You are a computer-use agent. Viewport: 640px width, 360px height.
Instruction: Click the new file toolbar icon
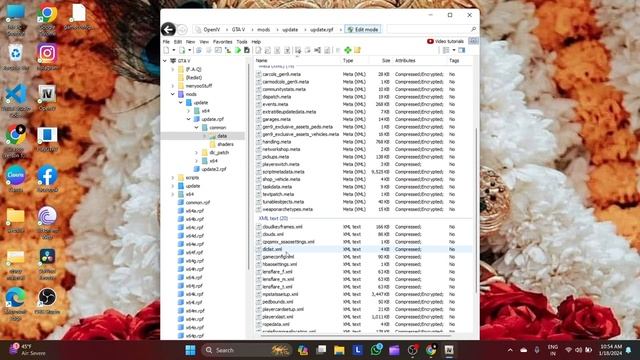click(167, 50)
